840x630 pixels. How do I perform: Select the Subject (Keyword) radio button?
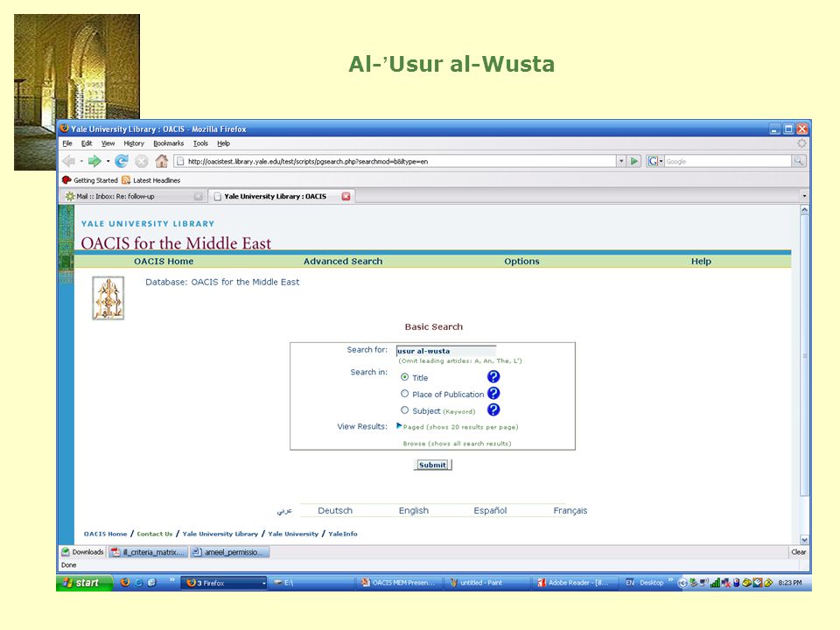pyautogui.click(x=404, y=409)
